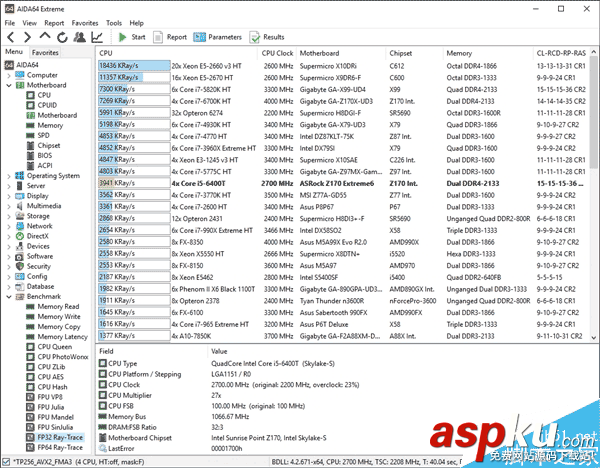Open the File menu
The height and width of the screenshot is (468, 600).
click(x=10, y=23)
